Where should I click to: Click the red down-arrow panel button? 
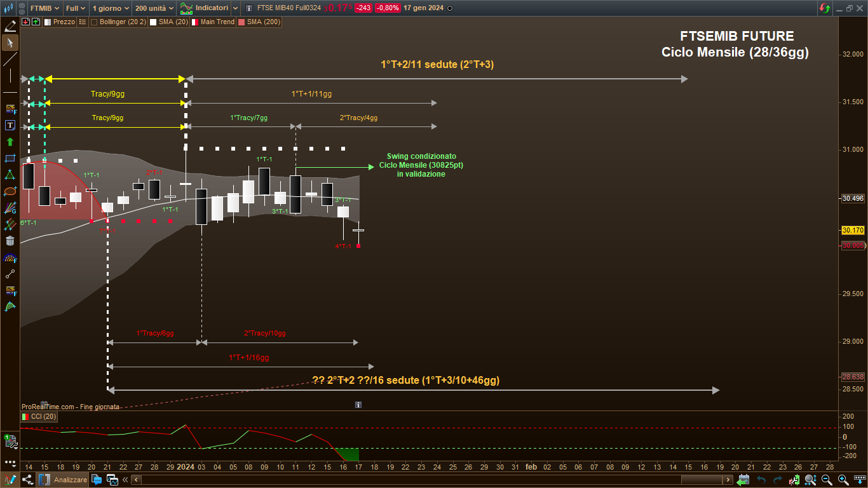click(x=26, y=22)
